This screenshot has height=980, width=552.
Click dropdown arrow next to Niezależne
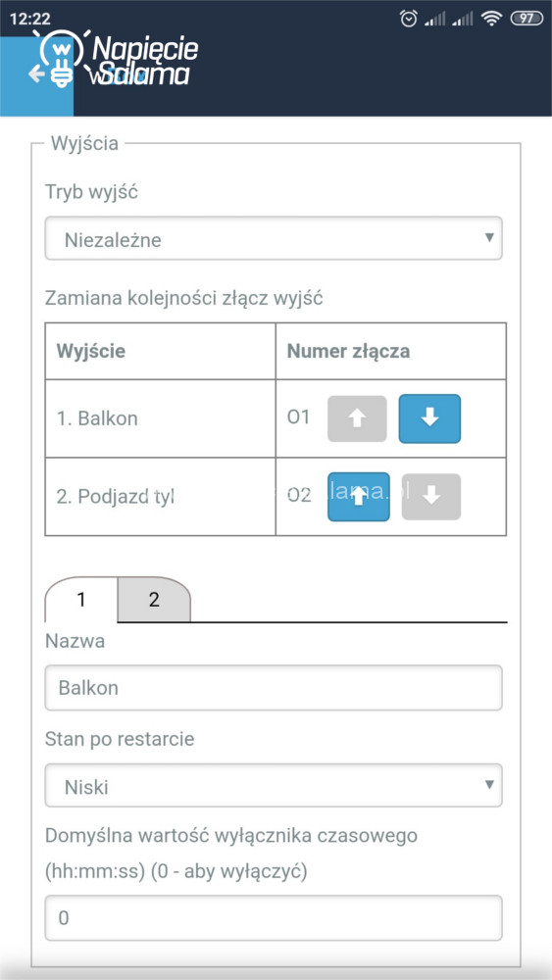(489, 238)
